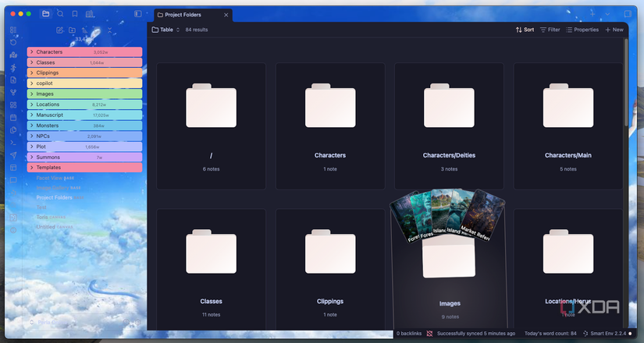This screenshot has width=644, height=343.
Task: Click the vertical scrollbar in table view
Action: (626, 82)
